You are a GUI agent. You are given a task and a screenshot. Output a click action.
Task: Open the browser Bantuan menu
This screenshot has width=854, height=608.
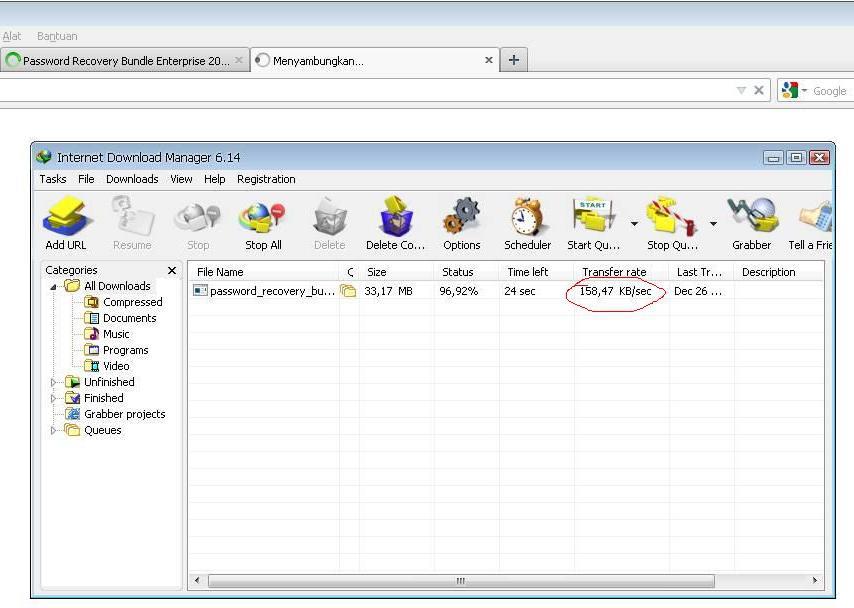[57, 37]
